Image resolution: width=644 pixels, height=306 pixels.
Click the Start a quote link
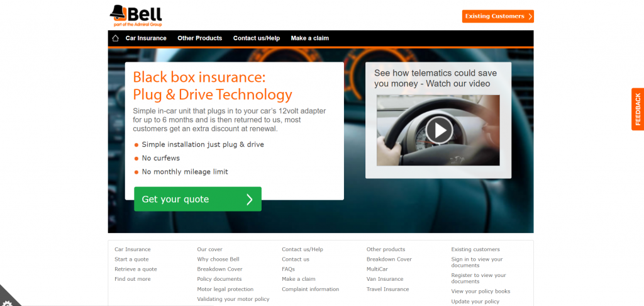click(131, 259)
